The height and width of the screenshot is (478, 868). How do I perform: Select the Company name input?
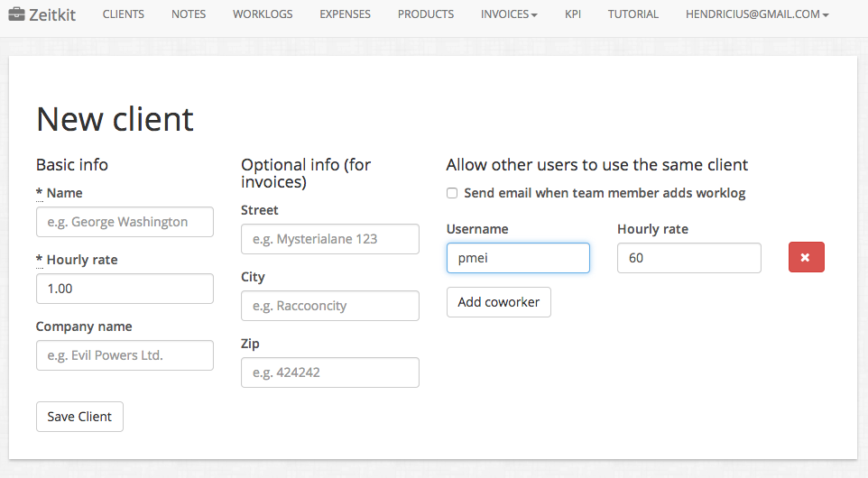[125, 355]
